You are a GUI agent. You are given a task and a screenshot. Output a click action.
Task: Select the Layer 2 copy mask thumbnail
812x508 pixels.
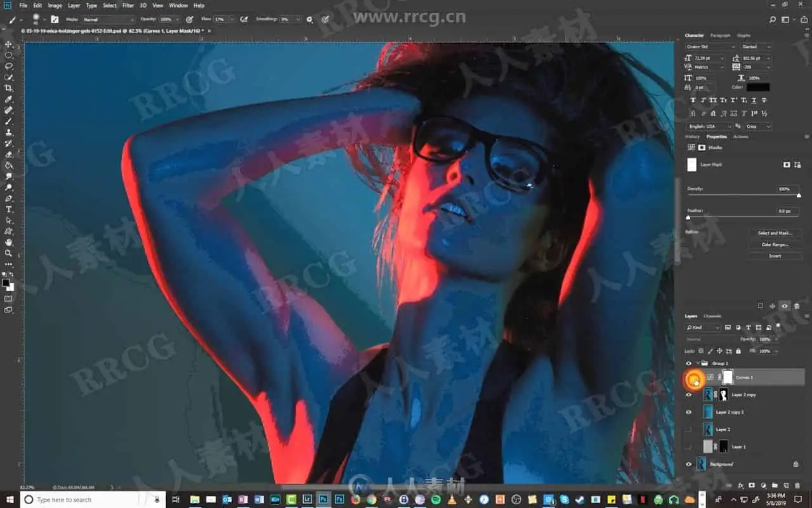click(x=723, y=395)
